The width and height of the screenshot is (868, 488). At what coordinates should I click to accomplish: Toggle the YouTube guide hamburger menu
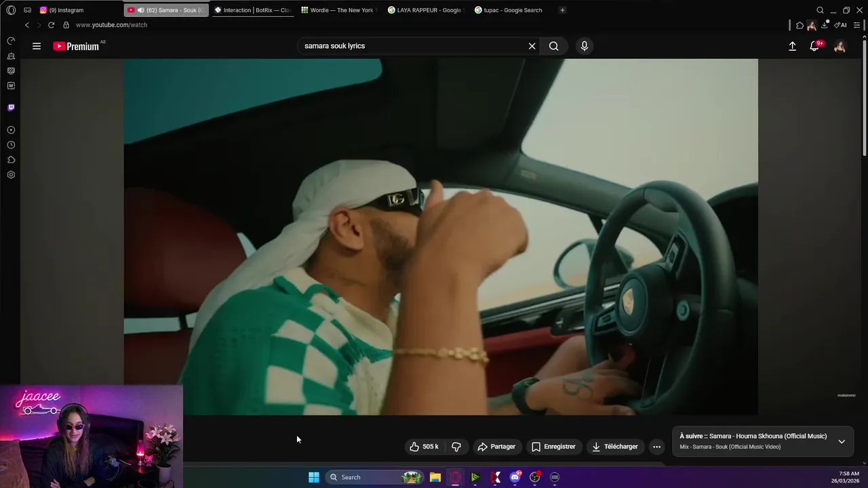[37, 46]
